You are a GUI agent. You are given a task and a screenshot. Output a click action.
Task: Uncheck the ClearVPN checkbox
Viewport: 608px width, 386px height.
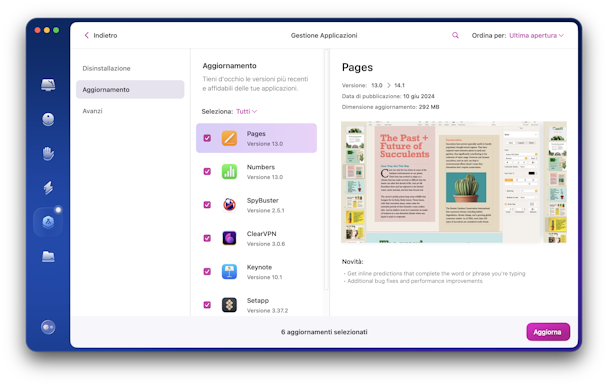coord(207,238)
